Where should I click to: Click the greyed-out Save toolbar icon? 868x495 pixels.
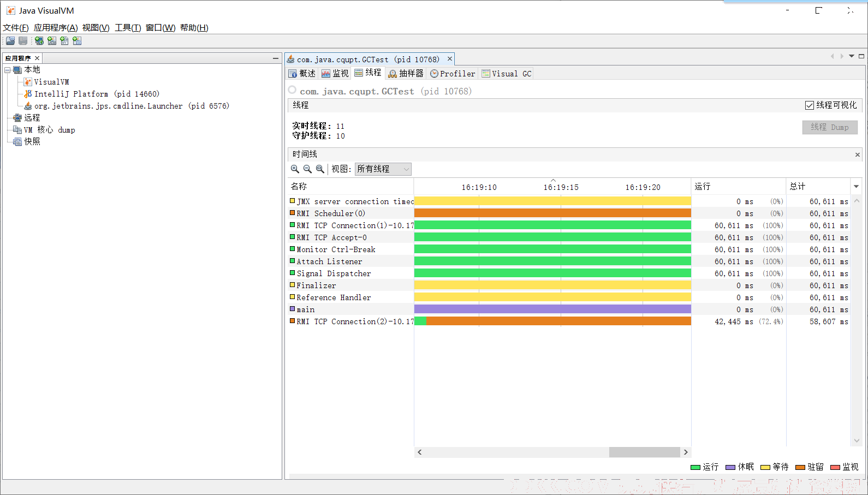23,41
